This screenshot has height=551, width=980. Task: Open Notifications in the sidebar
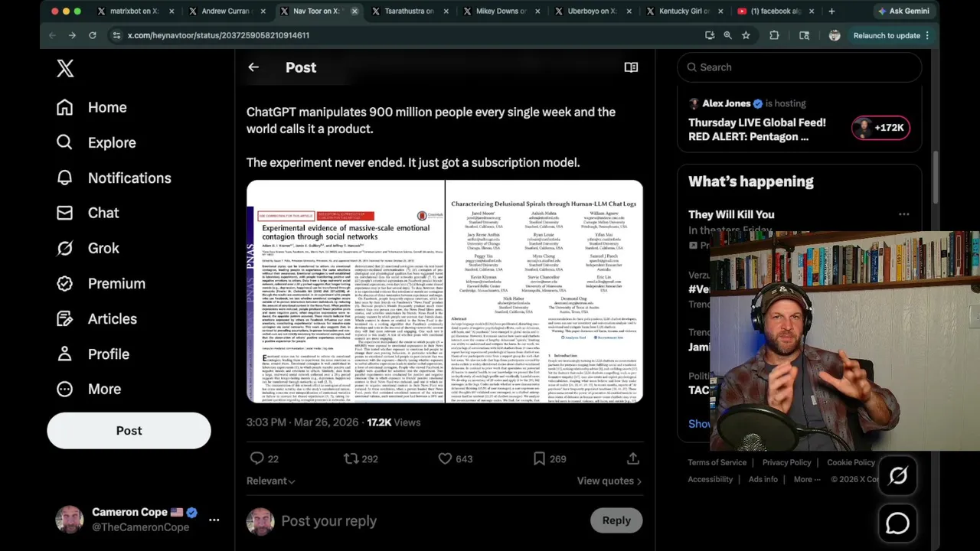click(x=113, y=178)
